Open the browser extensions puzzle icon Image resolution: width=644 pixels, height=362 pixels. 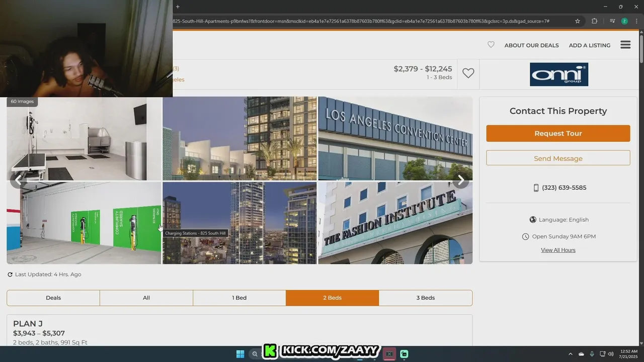tap(595, 21)
